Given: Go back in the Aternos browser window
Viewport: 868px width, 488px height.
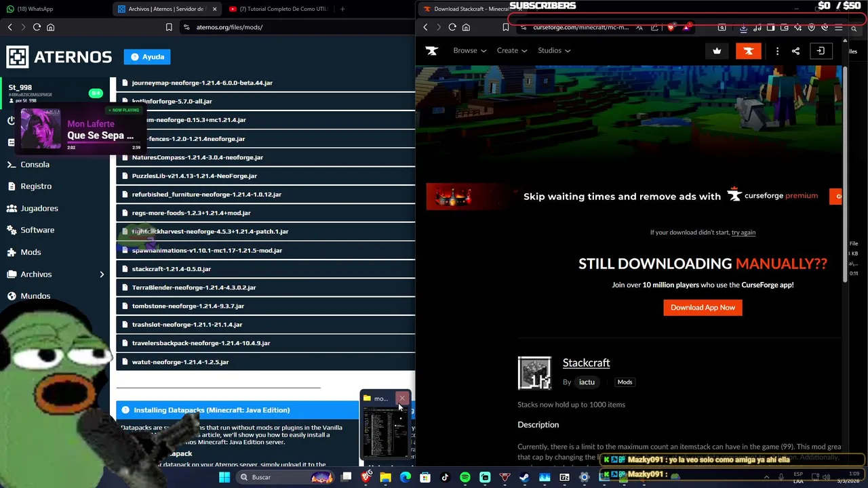Looking at the screenshot, I should 9,27.
